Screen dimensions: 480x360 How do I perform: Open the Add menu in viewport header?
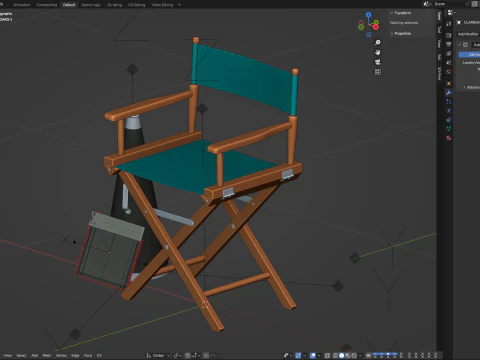(35, 355)
